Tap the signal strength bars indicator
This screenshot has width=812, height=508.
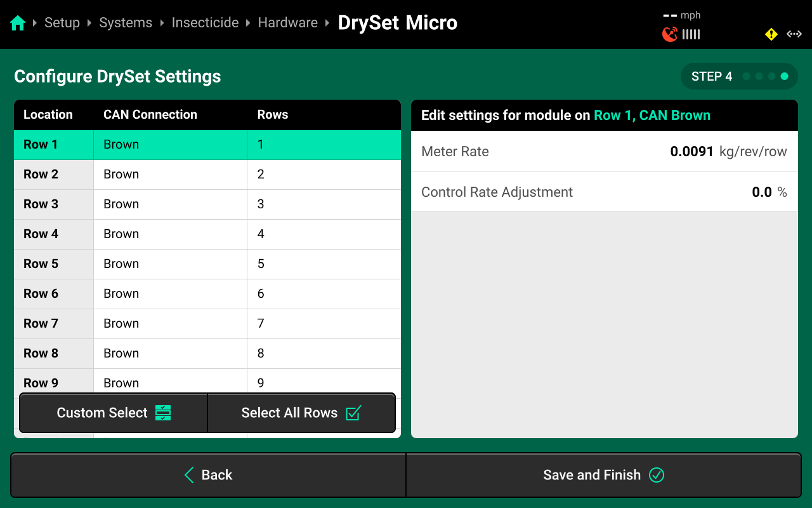(x=691, y=34)
